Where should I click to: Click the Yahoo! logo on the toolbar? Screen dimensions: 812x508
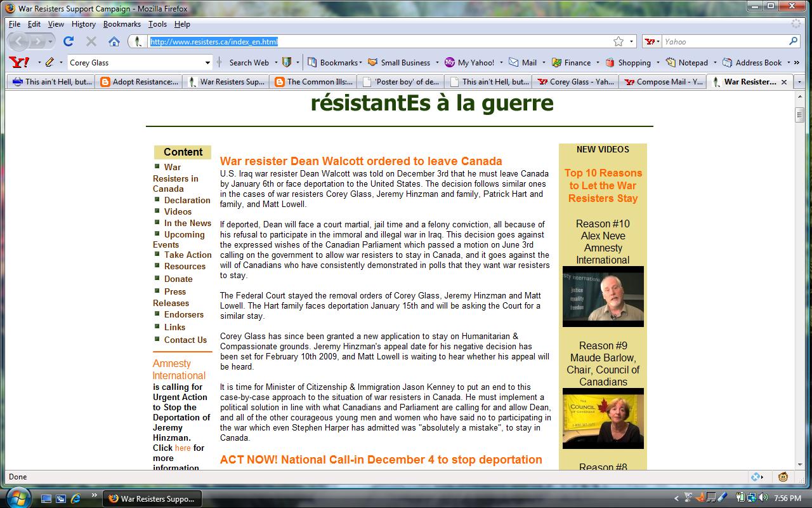[x=19, y=62]
